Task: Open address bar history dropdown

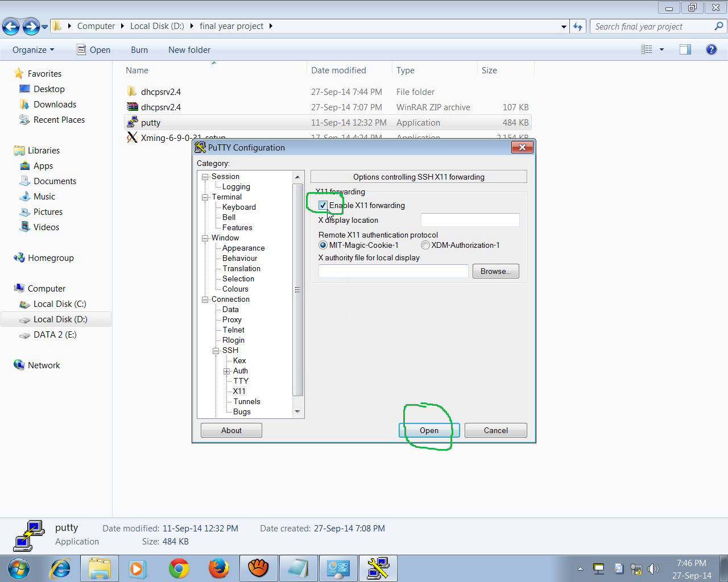Action: click(x=564, y=26)
